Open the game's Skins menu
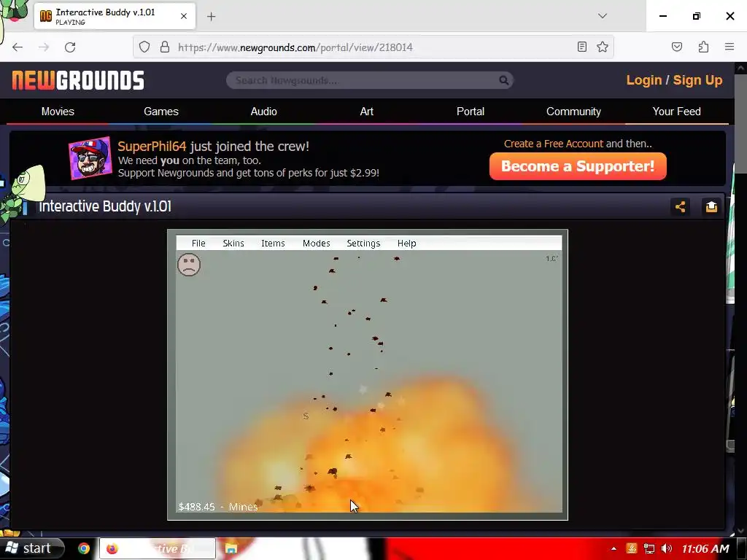Viewport: 747px width, 560px height. (233, 244)
